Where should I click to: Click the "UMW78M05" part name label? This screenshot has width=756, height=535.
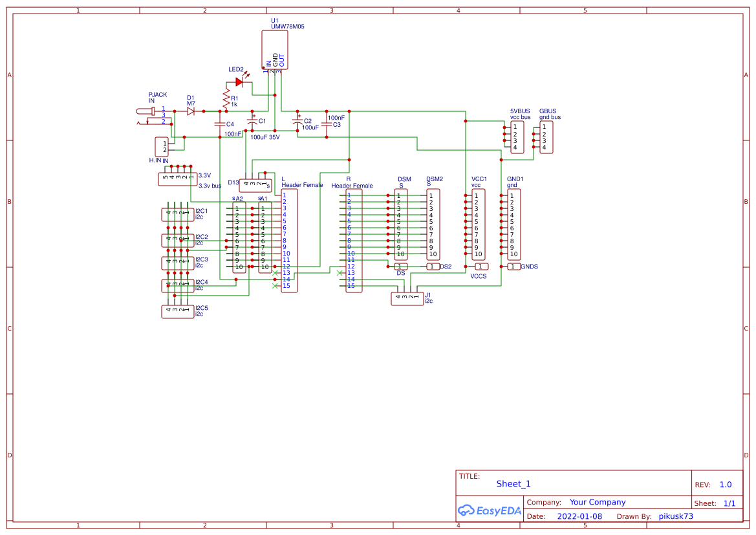coord(287,27)
